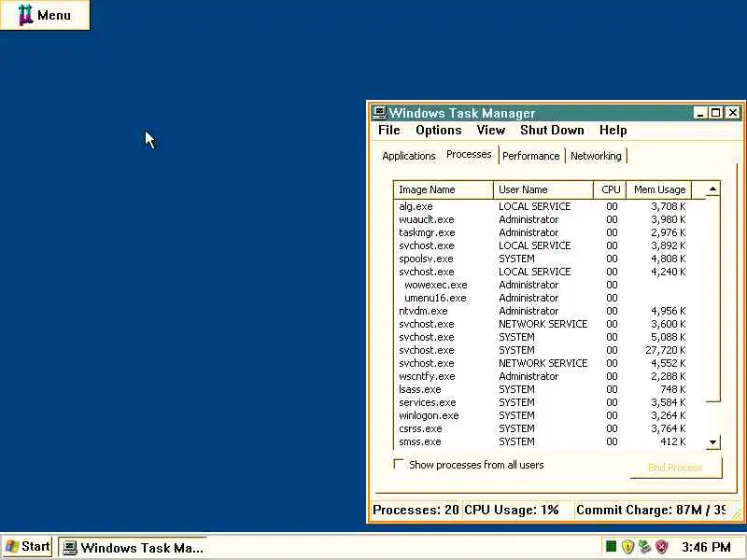The width and height of the screenshot is (747, 560).
Task: Click the yellow security shield tray icon
Action: pyautogui.click(x=627, y=547)
